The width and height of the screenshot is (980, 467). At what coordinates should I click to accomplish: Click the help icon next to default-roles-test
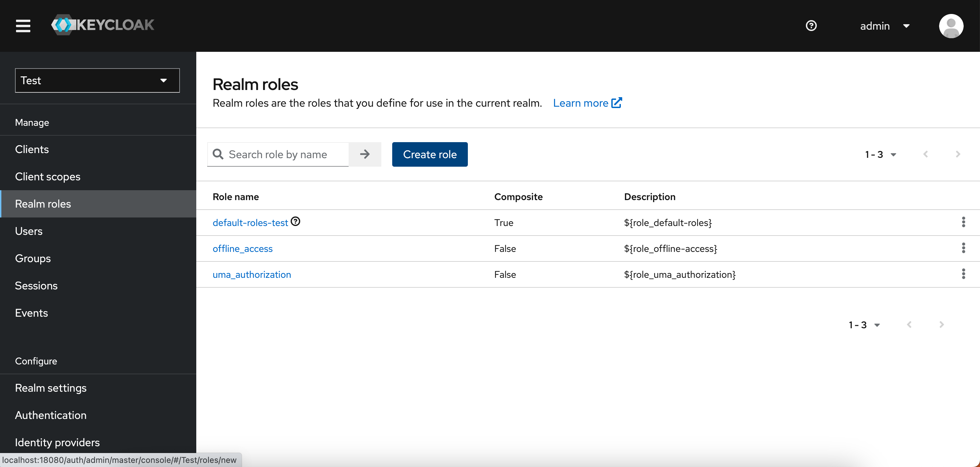point(295,221)
